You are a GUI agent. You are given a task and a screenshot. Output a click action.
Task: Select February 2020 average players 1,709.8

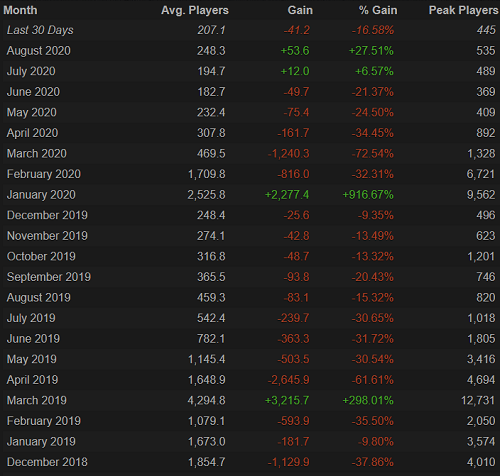(207, 174)
